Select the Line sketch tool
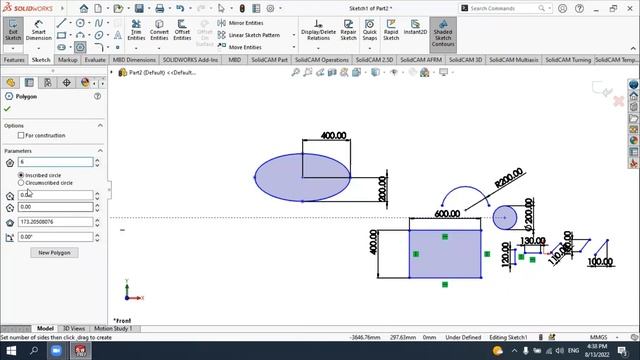640x360 pixels. click(62, 23)
